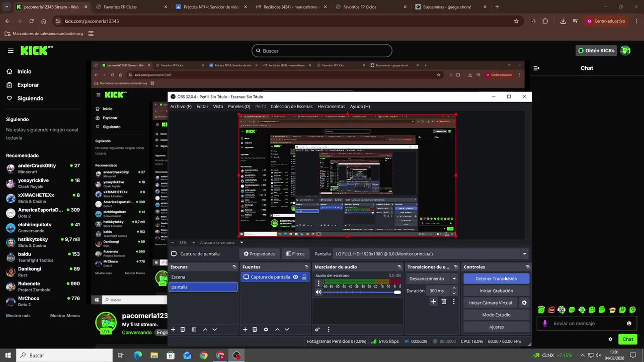The image size is (644, 362).
Task: Collapse Kick chat panel with arrow icon
Action: click(536, 68)
